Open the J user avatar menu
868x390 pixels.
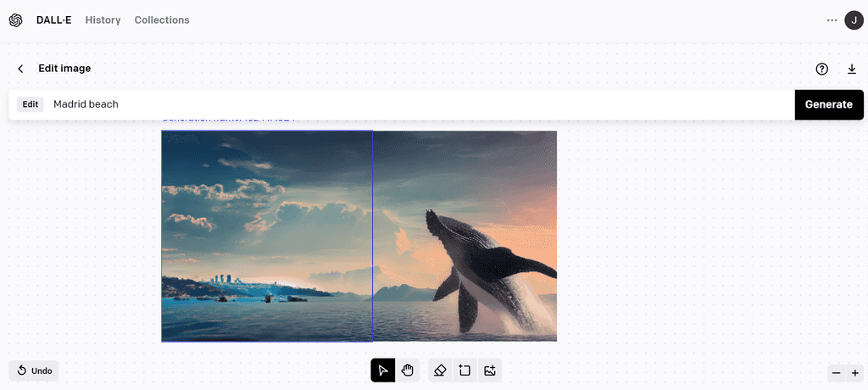[x=854, y=20]
